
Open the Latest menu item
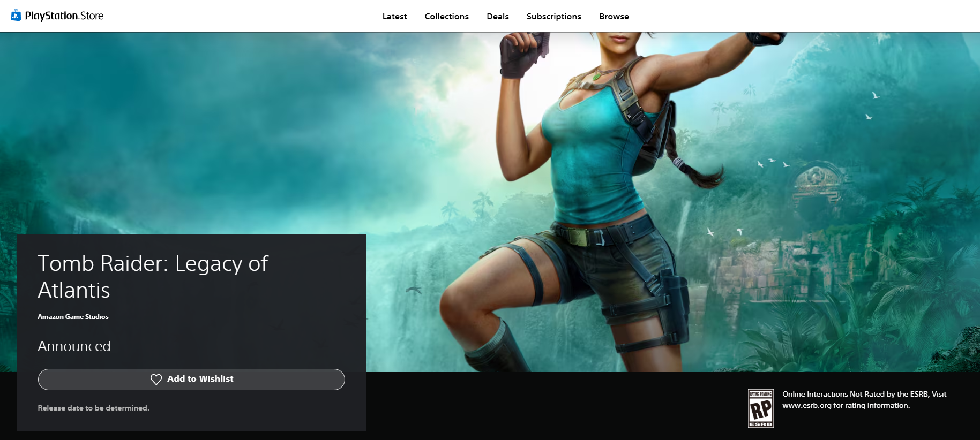394,17
